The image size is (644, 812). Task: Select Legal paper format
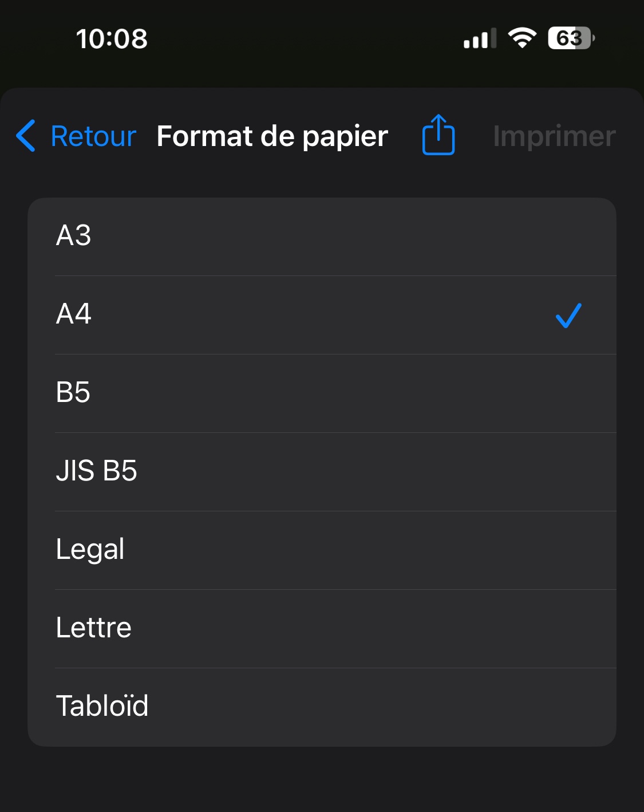90,550
